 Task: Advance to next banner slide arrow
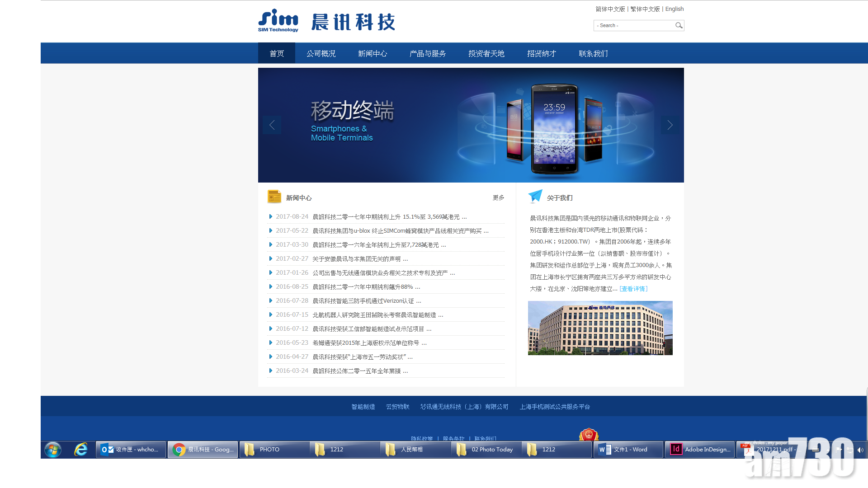point(670,125)
